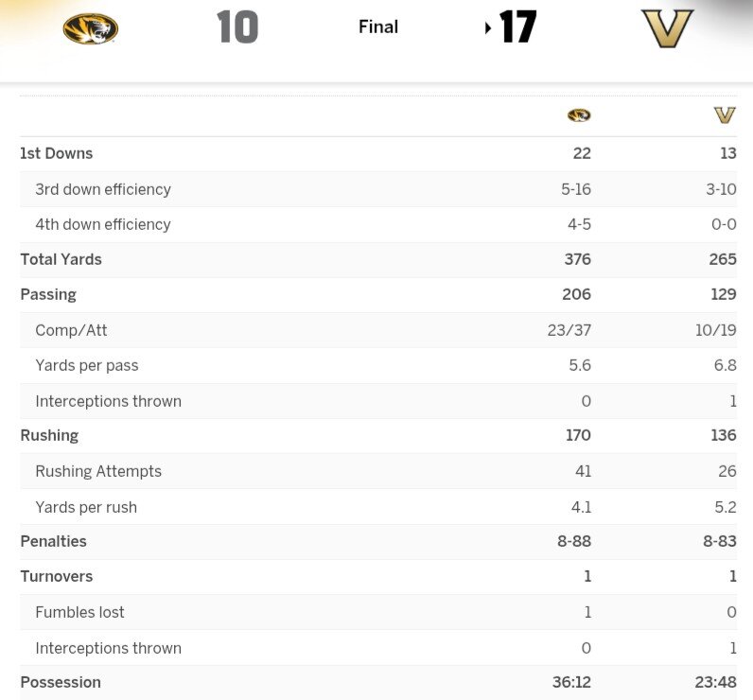This screenshot has width=753, height=700.
Task: Select the 3rd down efficiency row label
Action: 103,189
